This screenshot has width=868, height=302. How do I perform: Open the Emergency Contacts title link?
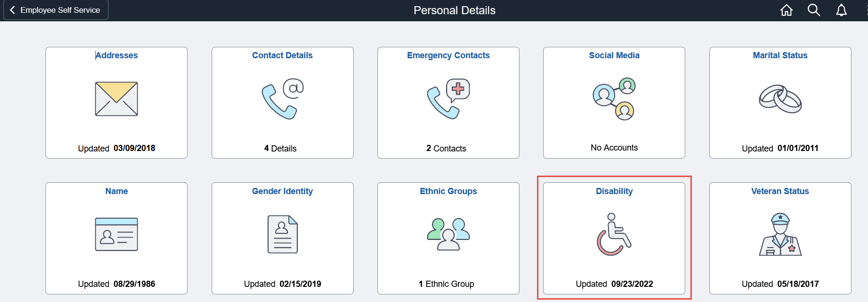pyautogui.click(x=448, y=55)
